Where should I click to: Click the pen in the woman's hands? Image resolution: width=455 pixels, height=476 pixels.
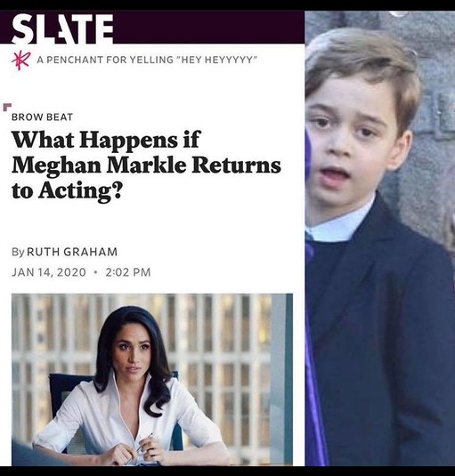pos(144,444)
